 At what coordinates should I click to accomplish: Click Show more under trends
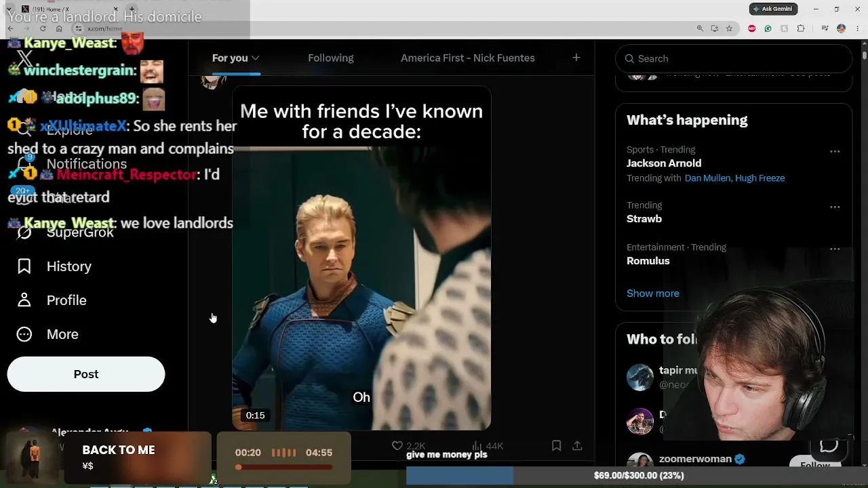[653, 293]
